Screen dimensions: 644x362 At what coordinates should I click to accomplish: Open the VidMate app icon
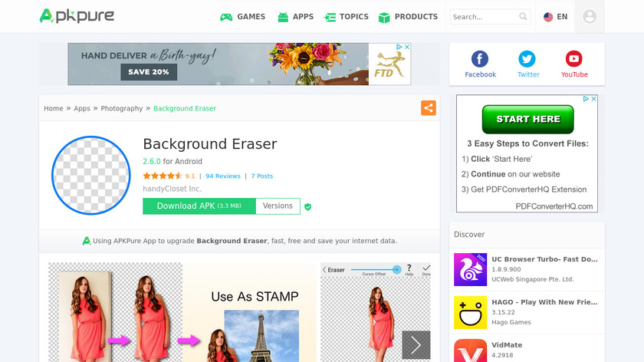click(470, 350)
